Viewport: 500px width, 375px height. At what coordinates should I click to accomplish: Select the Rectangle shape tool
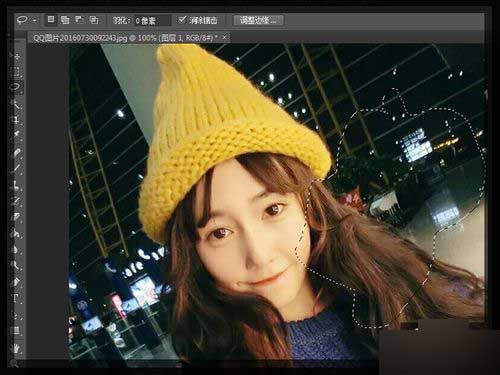(x=16, y=331)
